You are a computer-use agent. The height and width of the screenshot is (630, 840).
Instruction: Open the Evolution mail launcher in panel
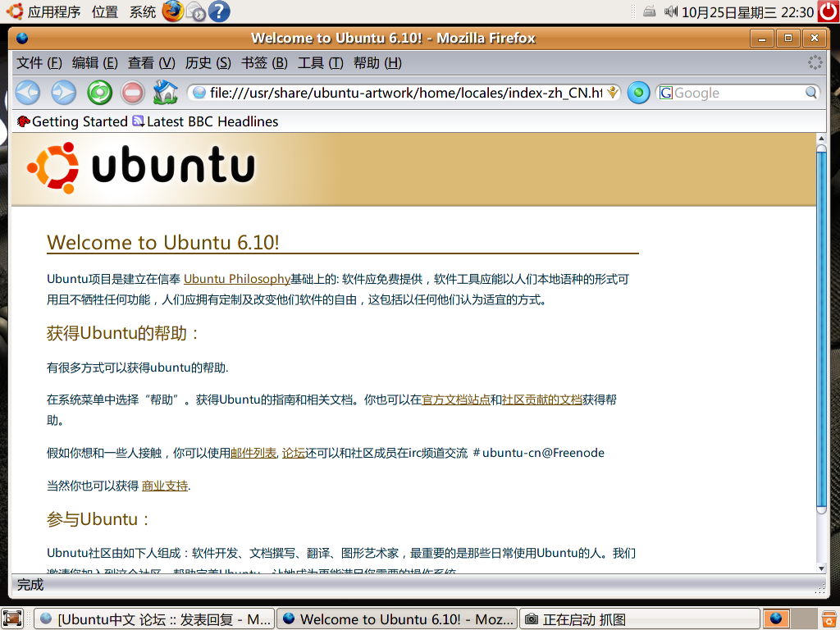click(196, 11)
